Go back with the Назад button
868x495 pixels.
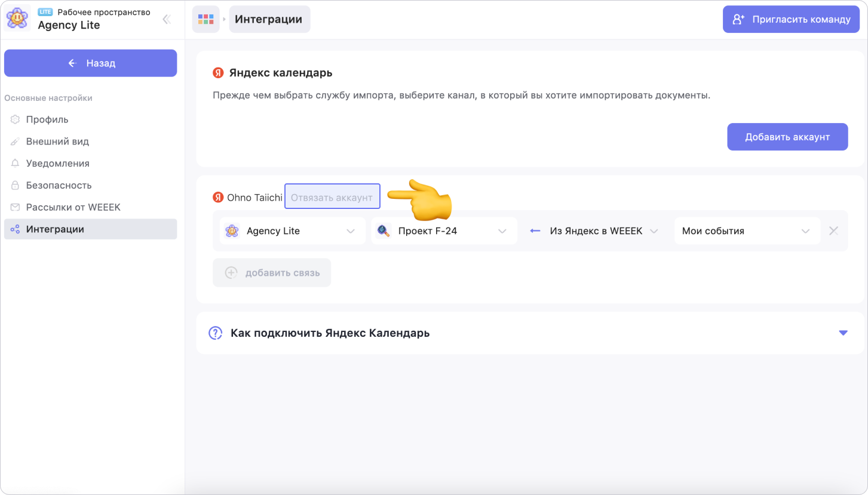[90, 63]
